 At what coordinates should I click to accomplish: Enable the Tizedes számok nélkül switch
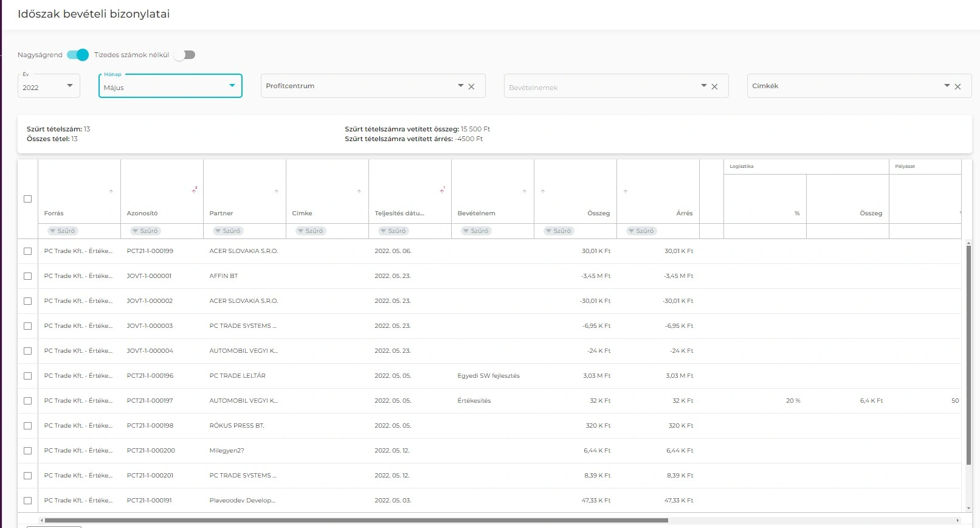pos(184,55)
